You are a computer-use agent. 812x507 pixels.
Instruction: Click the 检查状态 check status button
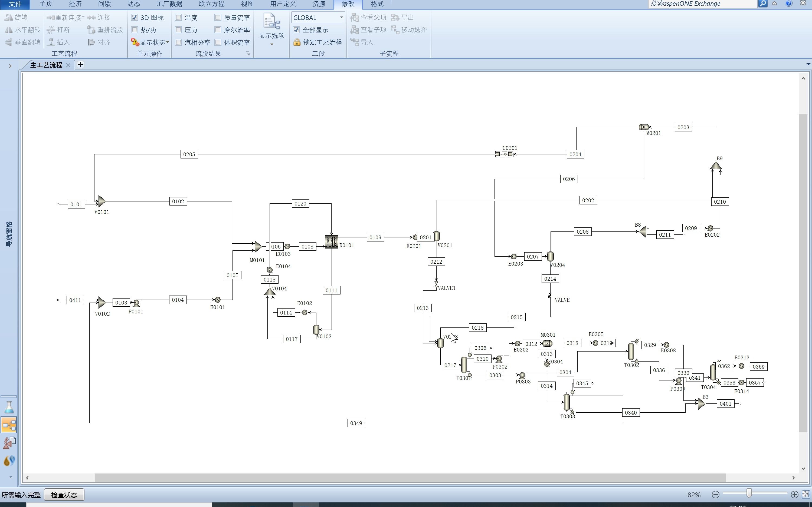pyautogui.click(x=64, y=495)
